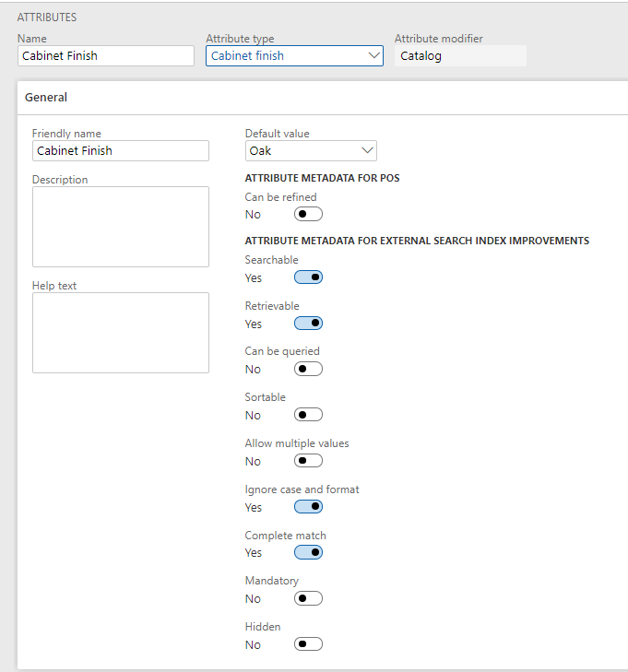Turn on Allow multiple values toggle
The width and height of the screenshot is (628, 672).
click(x=308, y=461)
